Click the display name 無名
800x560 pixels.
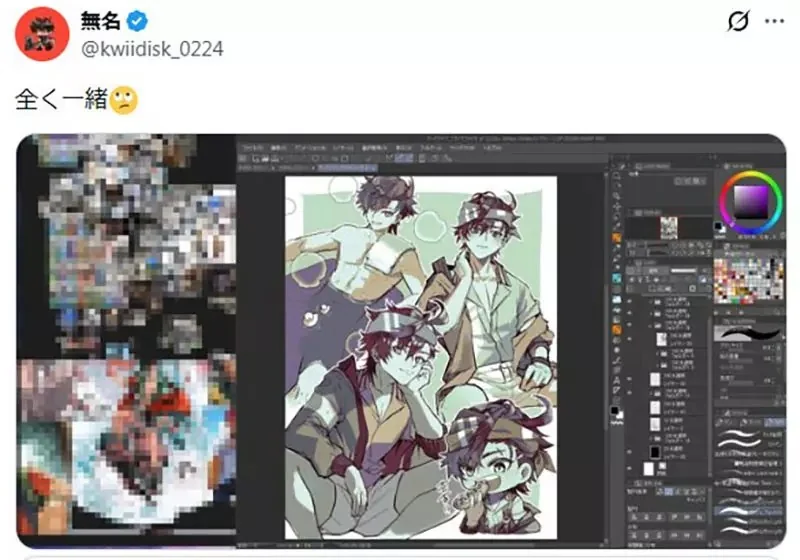tap(101, 21)
